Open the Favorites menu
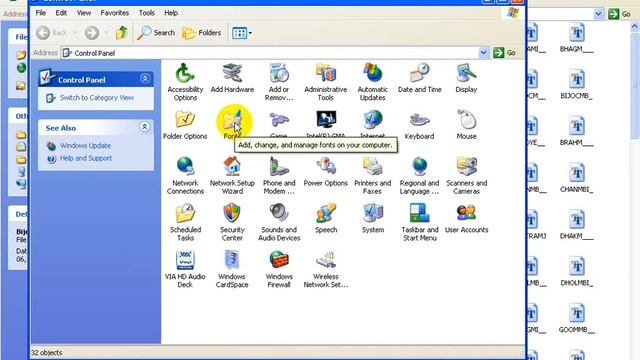The height and width of the screenshot is (360, 640). (115, 13)
